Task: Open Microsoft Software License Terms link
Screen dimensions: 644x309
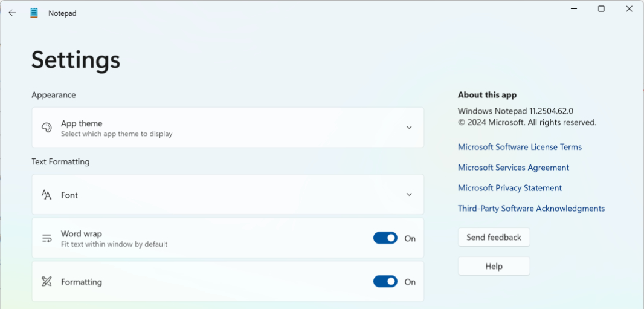Action: click(520, 147)
